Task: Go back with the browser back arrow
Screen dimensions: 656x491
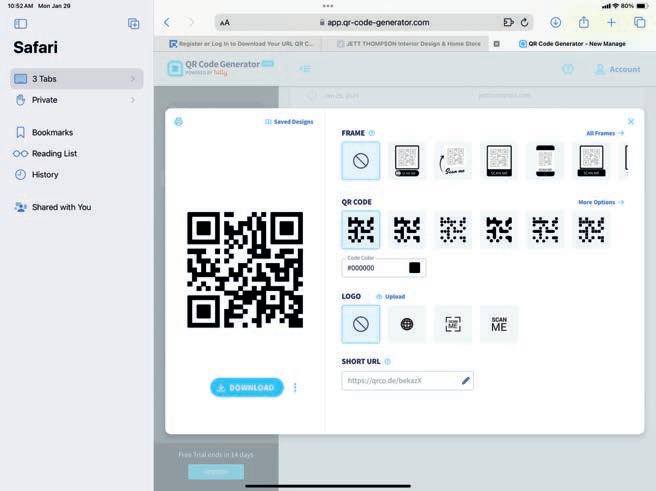Action: click(167, 23)
